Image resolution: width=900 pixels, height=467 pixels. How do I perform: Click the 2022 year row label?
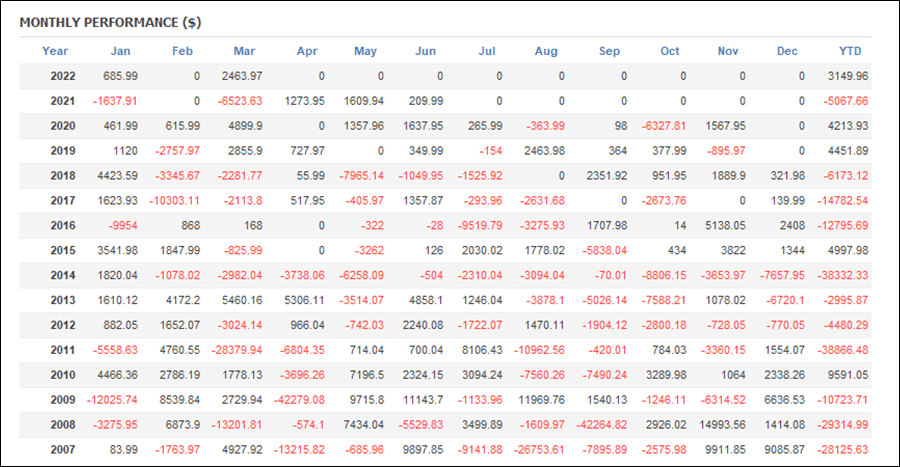pos(63,76)
